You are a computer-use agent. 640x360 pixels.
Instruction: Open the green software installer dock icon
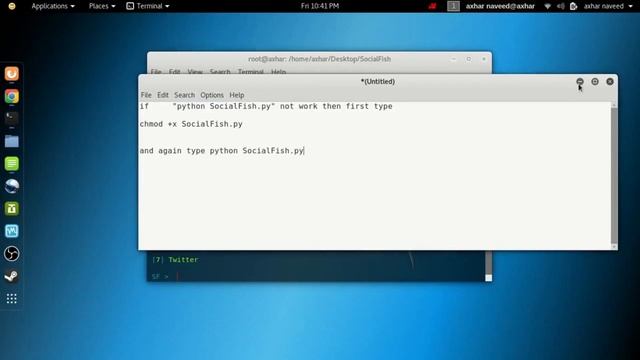tap(12, 209)
